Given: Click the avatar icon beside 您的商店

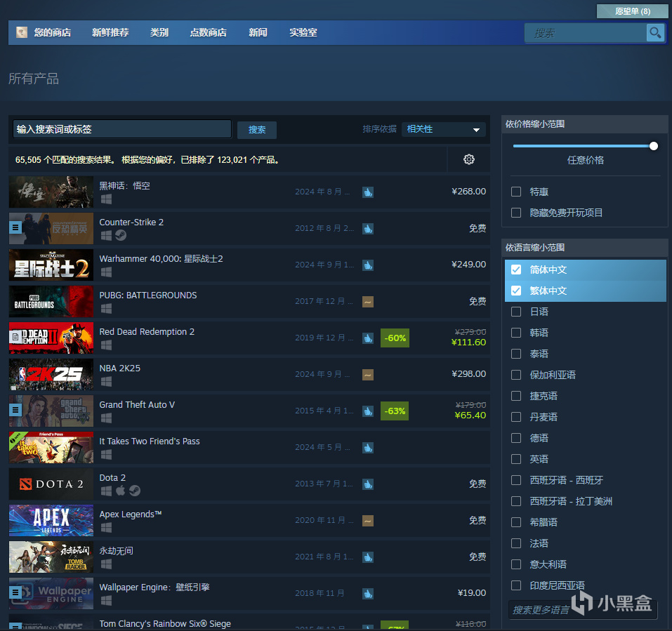Looking at the screenshot, I should (22, 32).
